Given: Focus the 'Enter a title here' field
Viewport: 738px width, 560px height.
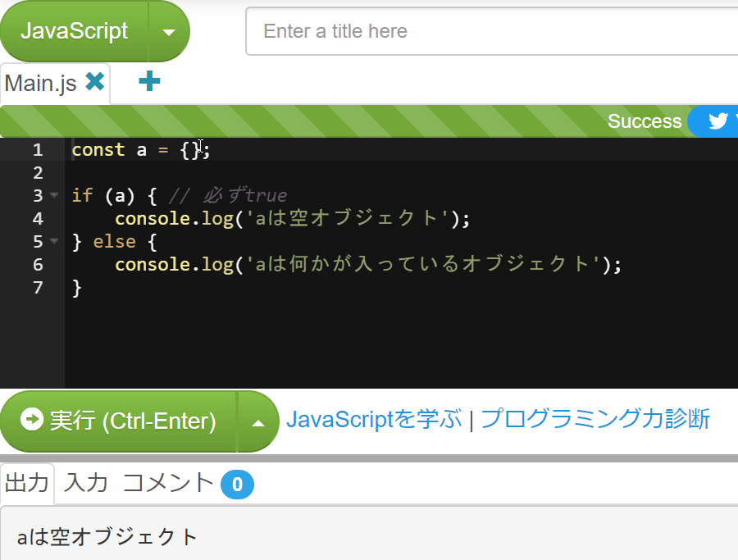Looking at the screenshot, I should point(491,31).
